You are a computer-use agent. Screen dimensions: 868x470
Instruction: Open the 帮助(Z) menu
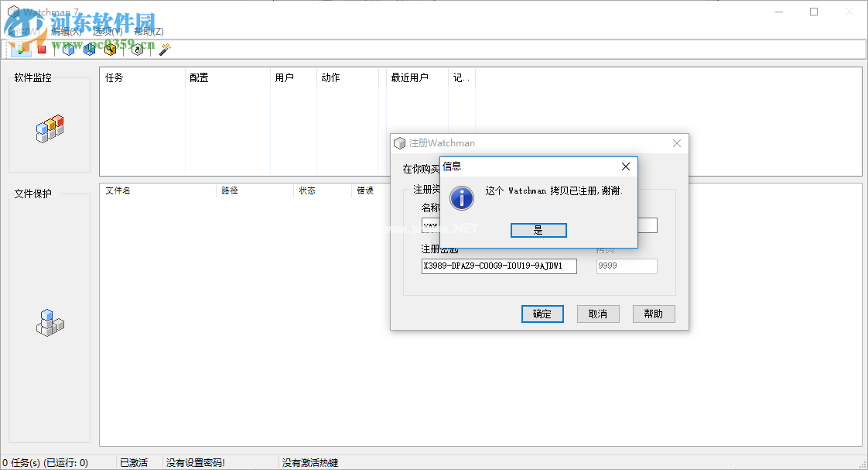click(149, 32)
